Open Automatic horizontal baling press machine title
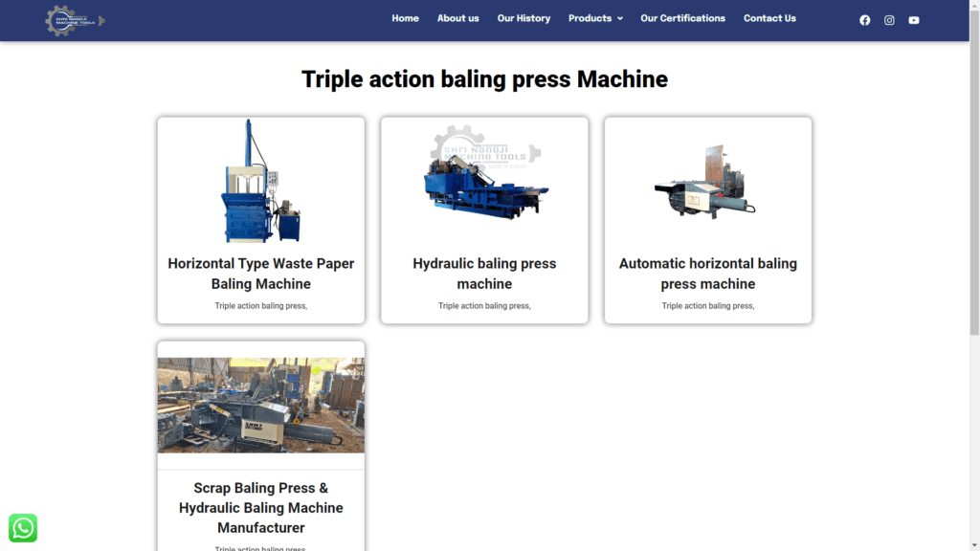 click(707, 274)
